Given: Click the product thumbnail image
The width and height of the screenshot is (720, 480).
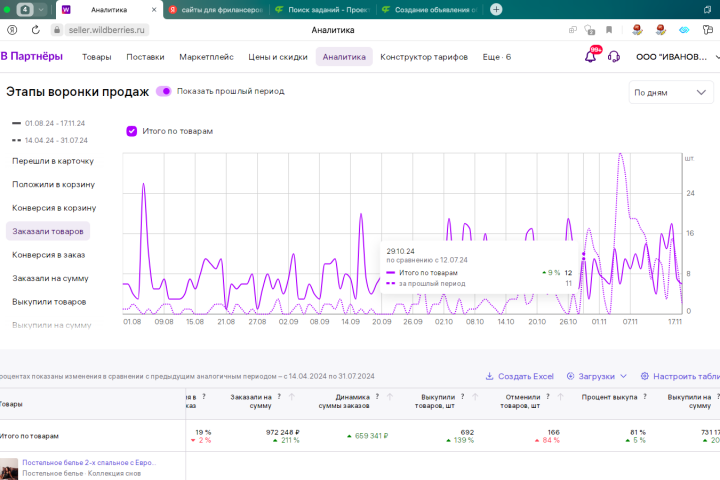Looking at the screenshot, I should tap(9, 469).
